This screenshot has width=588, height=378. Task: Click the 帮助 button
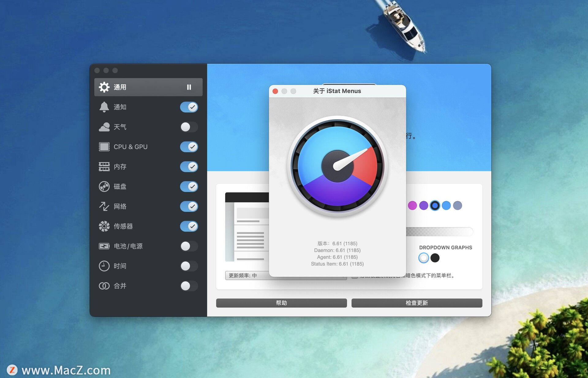pos(281,303)
